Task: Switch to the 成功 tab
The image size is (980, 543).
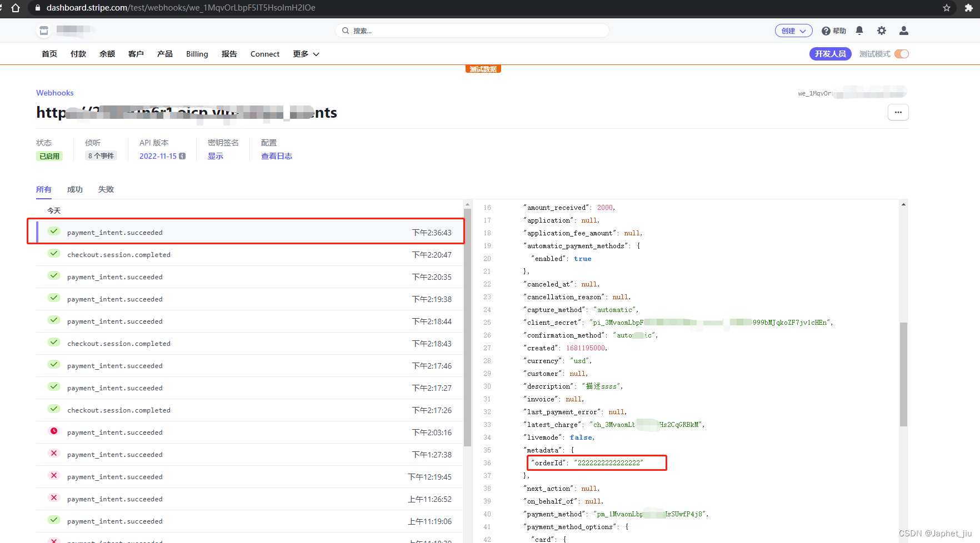Action: [x=75, y=189]
